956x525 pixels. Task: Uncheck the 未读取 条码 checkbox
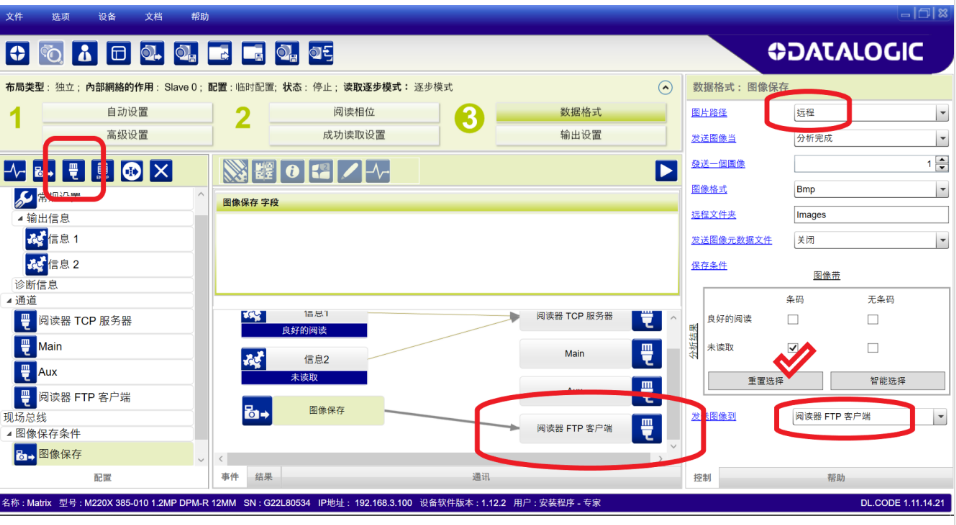click(x=793, y=348)
